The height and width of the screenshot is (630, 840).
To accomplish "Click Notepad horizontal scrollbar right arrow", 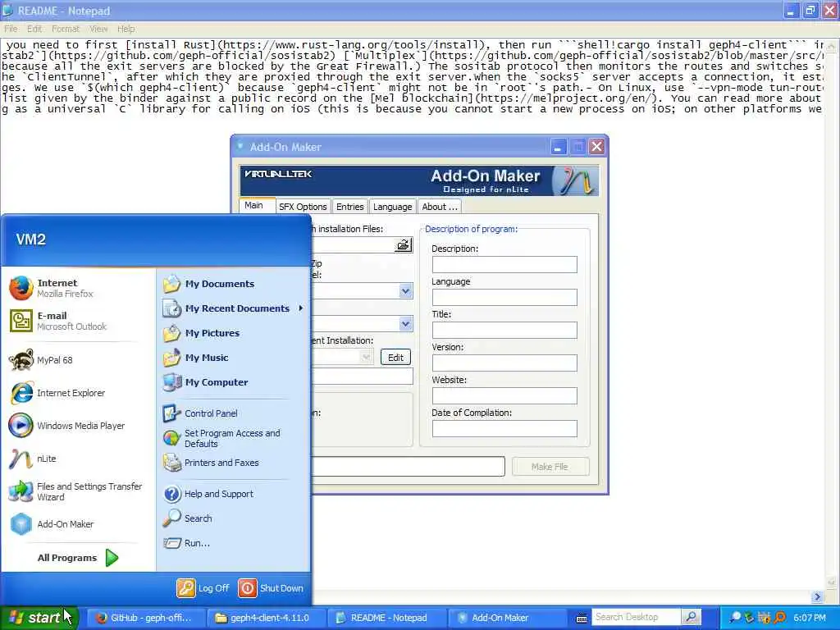I will (817, 596).
